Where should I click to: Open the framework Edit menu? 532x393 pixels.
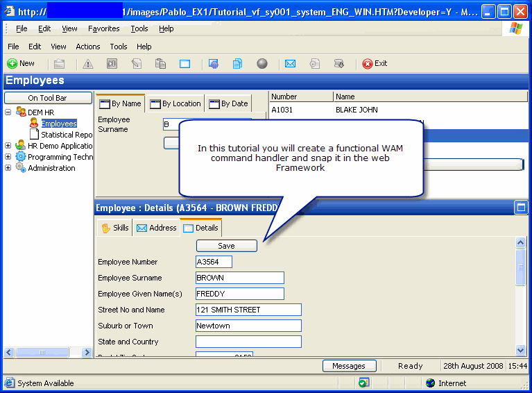35,47
